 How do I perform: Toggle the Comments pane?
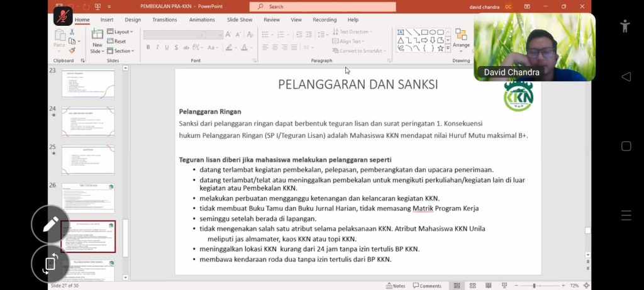427,286
